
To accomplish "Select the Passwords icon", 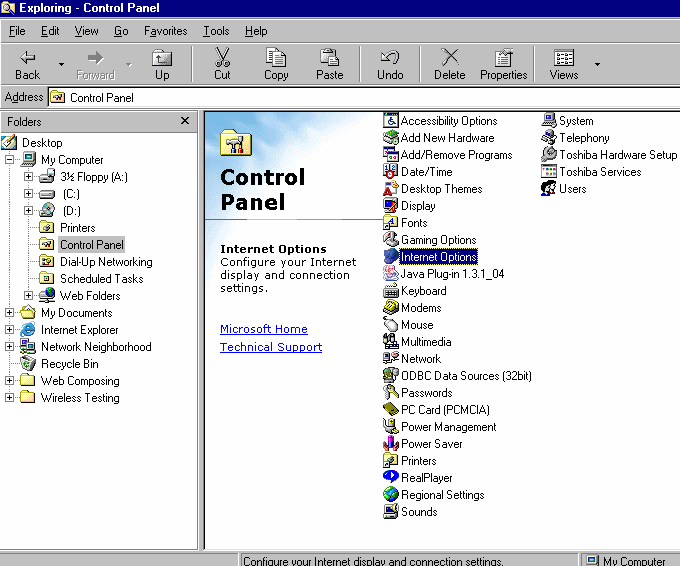I will coord(390,393).
